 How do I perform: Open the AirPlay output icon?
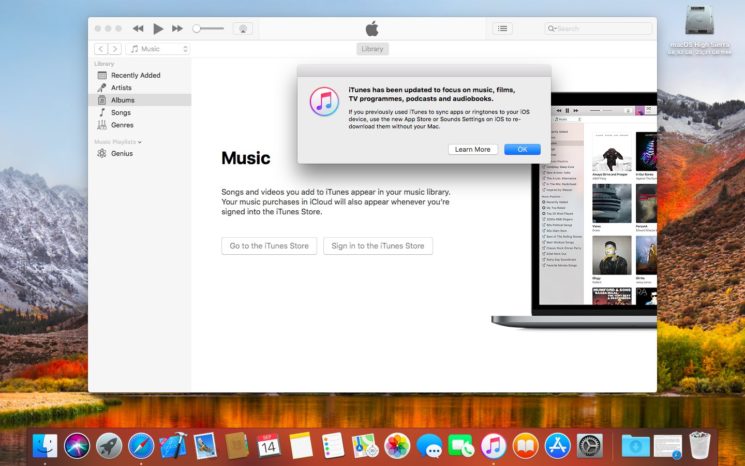click(x=242, y=29)
